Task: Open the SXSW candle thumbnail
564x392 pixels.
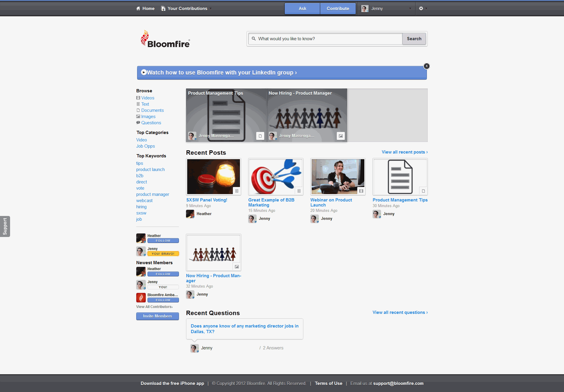Action: [214, 177]
